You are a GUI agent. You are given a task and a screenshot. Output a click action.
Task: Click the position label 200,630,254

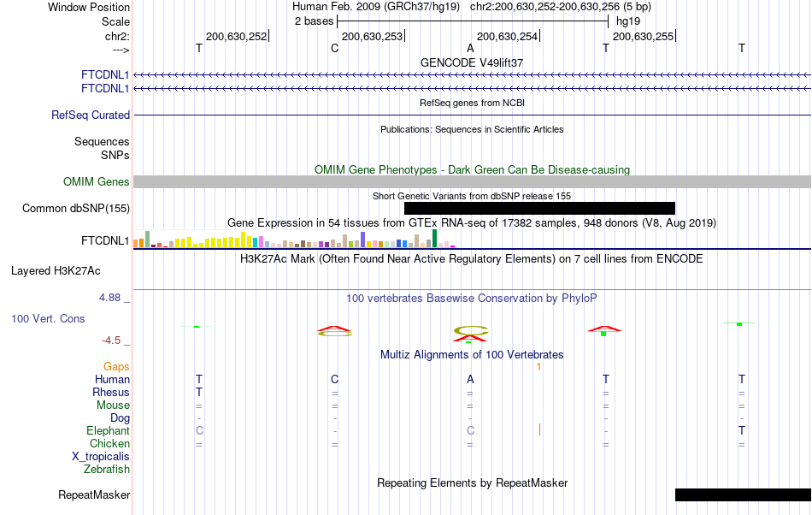pyautogui.click(x=507, y=36)
